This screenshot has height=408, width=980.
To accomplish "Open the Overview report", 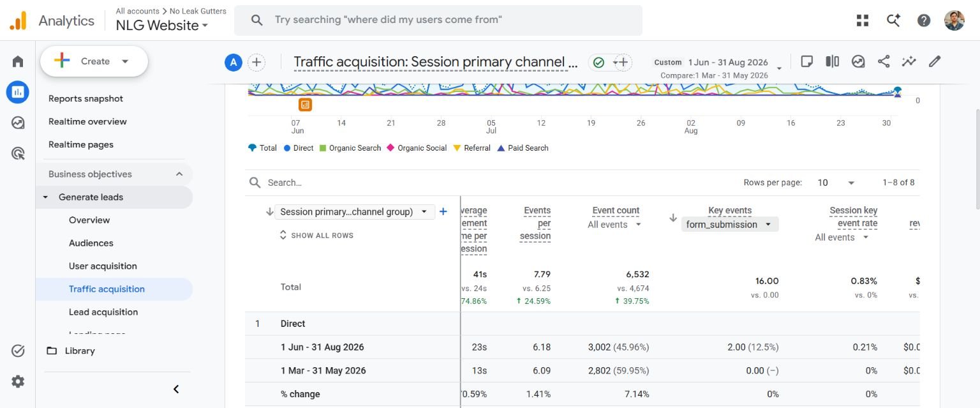I will click(89, 220).
